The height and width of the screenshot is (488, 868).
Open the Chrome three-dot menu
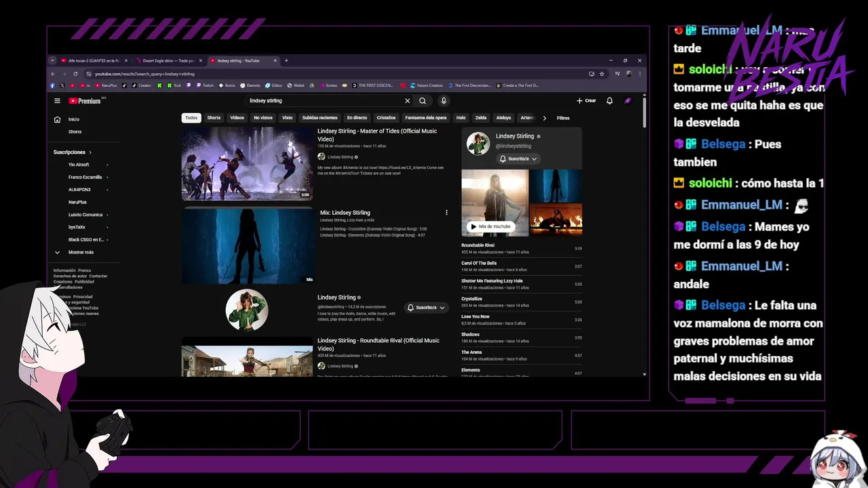point(639,74)
